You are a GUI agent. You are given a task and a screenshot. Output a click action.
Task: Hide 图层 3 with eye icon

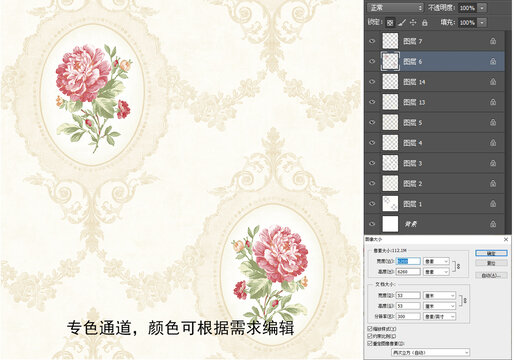[372, 163]
